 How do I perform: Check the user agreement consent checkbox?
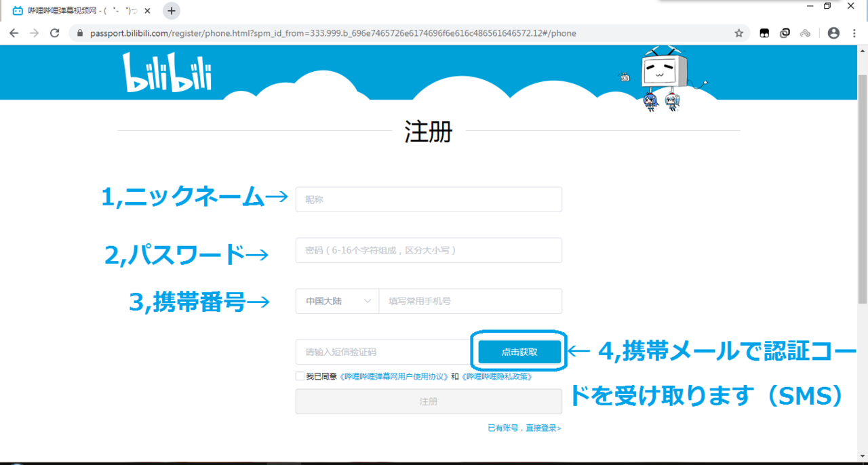[x=300, y=376]
